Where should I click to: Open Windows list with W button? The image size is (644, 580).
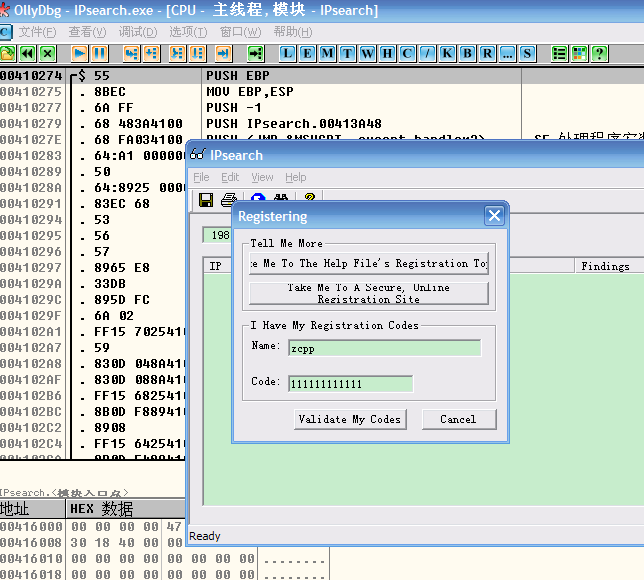368,54
